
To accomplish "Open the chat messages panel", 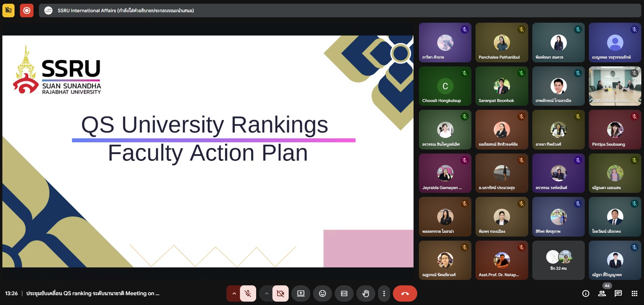I will pyautogui.click(x=618, y=293).
